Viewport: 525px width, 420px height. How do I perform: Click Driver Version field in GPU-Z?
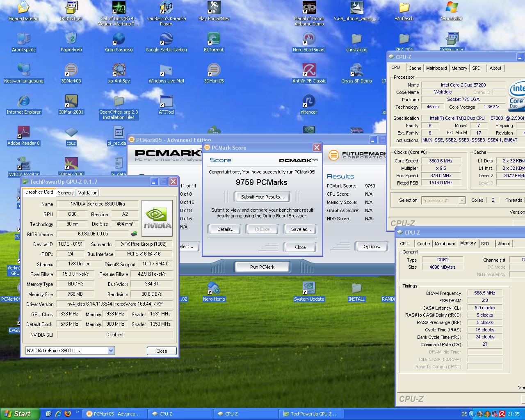pyautogui.click(x=115, y=304)
